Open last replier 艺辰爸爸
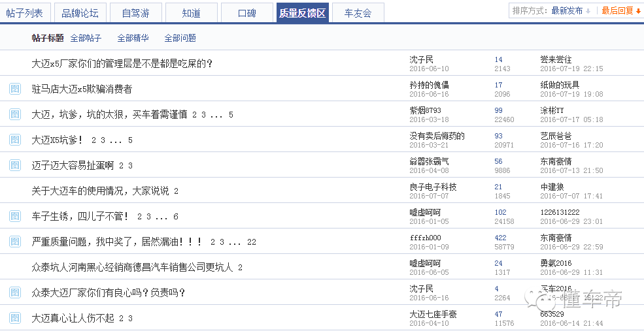Screen dimensions: 644x331 coord(556,136)
